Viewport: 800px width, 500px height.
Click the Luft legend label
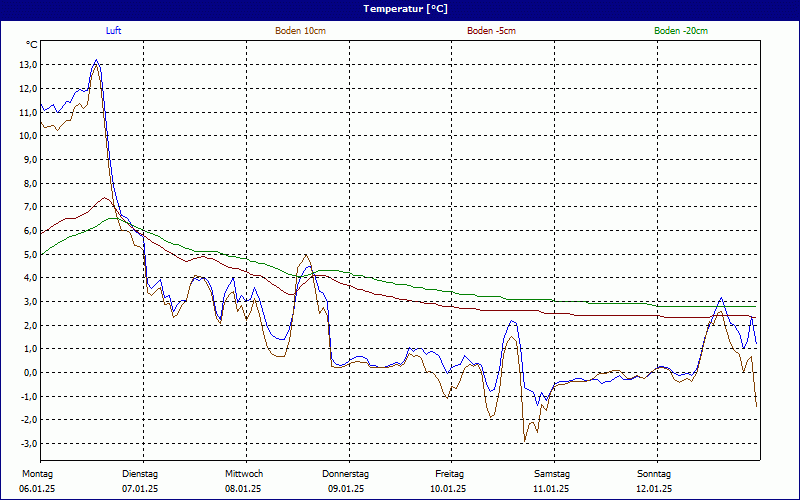pos(113,31)
